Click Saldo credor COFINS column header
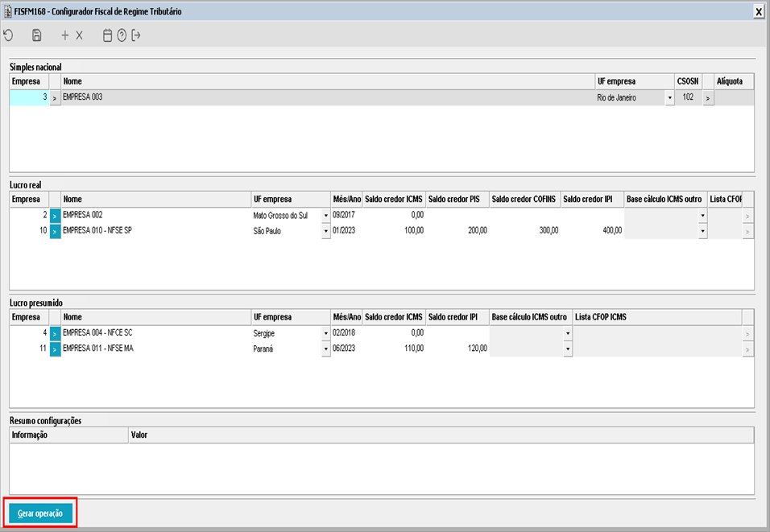This screenshot has height=532, width=770. (525, 200)
